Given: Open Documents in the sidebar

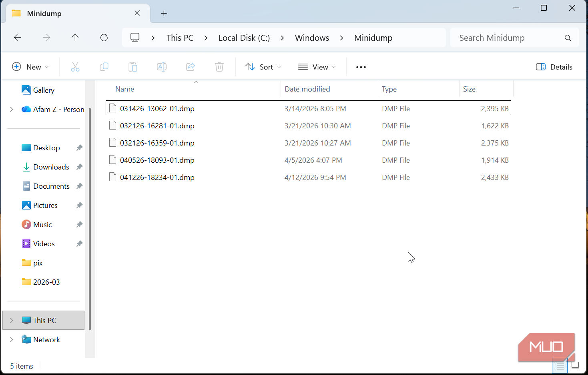Looking at the screenshot, I should [46, 186].
